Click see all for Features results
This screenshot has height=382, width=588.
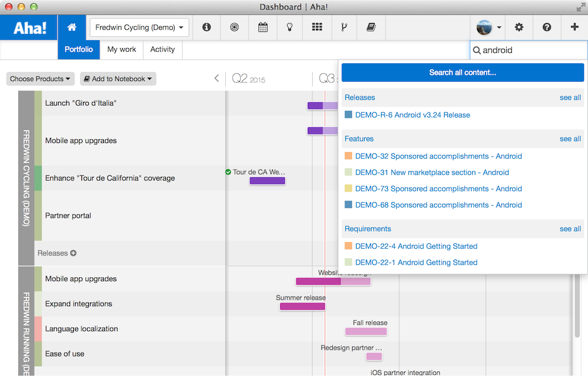[570, 139]
